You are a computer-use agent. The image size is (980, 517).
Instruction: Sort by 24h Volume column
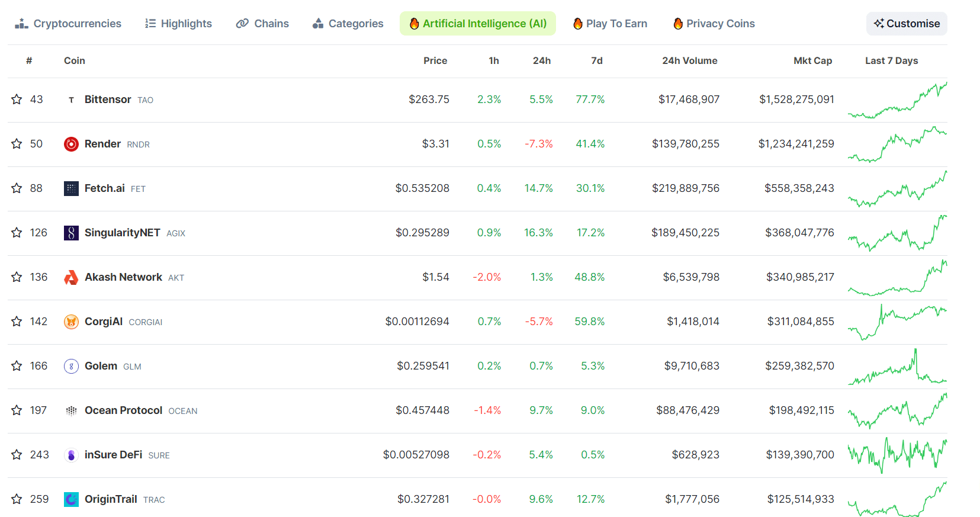pyautogui.click(x=690, y=60)
